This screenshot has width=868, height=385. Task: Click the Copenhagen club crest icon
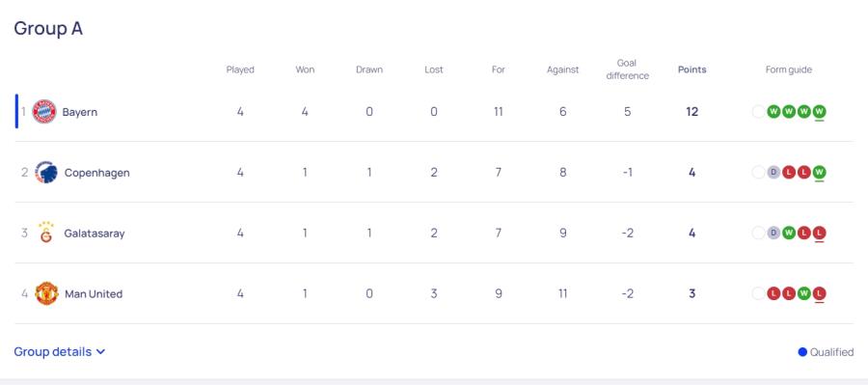click(x=46, y=173)
